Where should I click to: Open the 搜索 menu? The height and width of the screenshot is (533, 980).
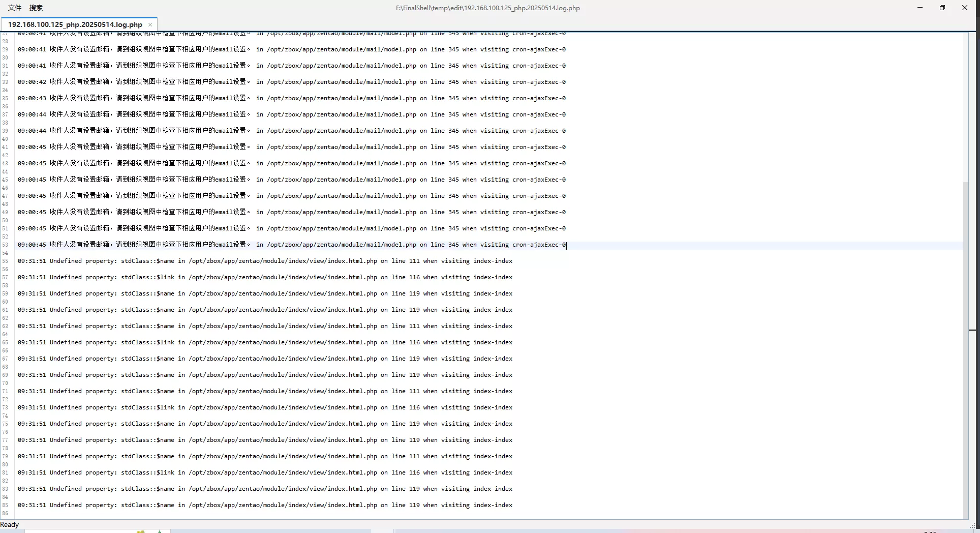(36, 8)
